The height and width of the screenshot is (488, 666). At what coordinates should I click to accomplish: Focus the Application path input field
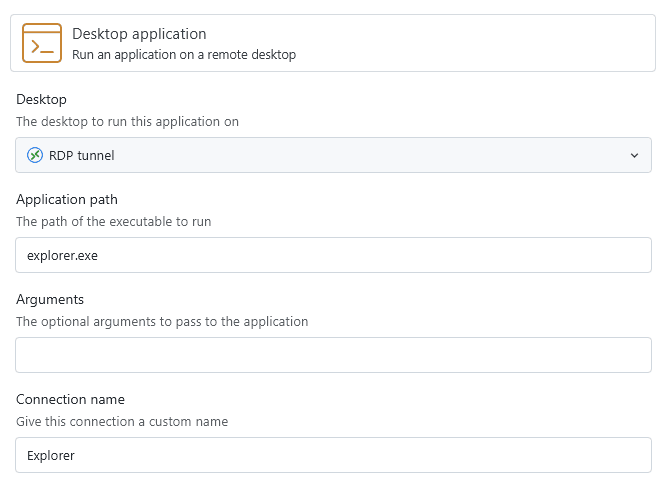coord(333,255)
